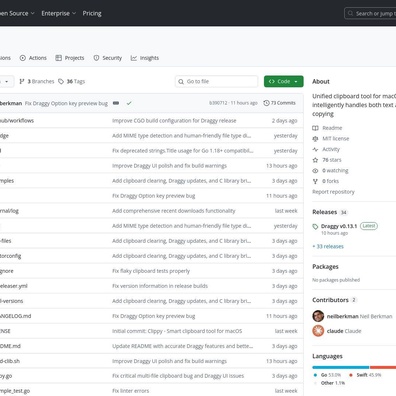Viewport: 396px width, 396px height.
Task: Open commit Add comprehensive recent downloads functionality
Action: click(x=174, y=211)
